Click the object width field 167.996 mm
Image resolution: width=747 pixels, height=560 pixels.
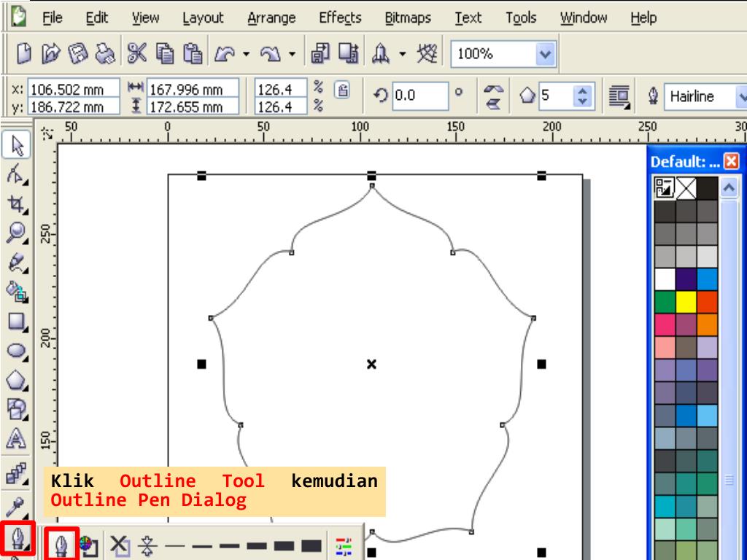pyautogui.click(x=193, y=89)
